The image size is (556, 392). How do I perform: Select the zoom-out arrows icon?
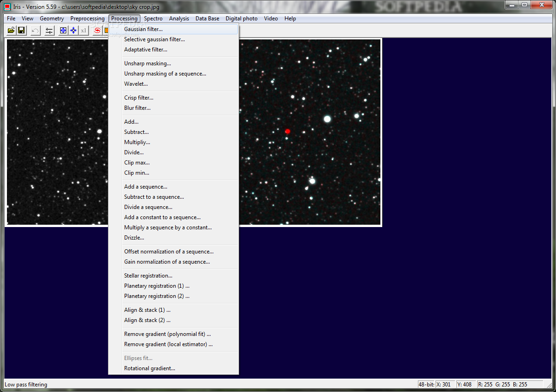[x=73, y=31]
